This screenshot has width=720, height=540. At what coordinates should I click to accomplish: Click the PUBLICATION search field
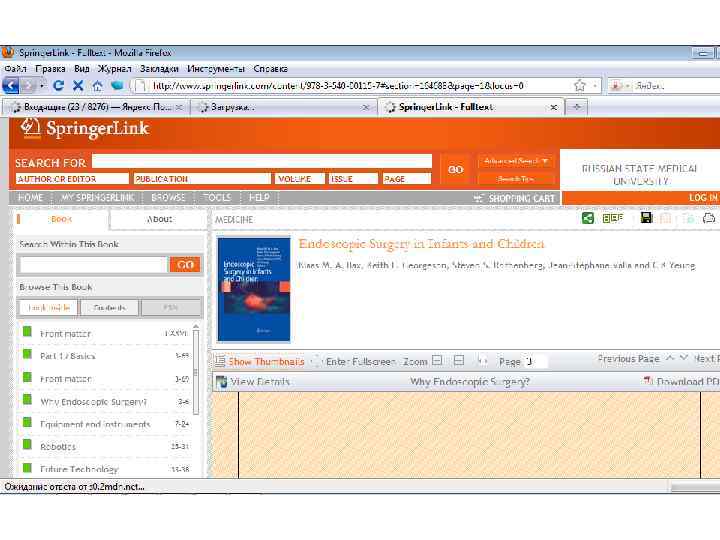pos(202,179)
